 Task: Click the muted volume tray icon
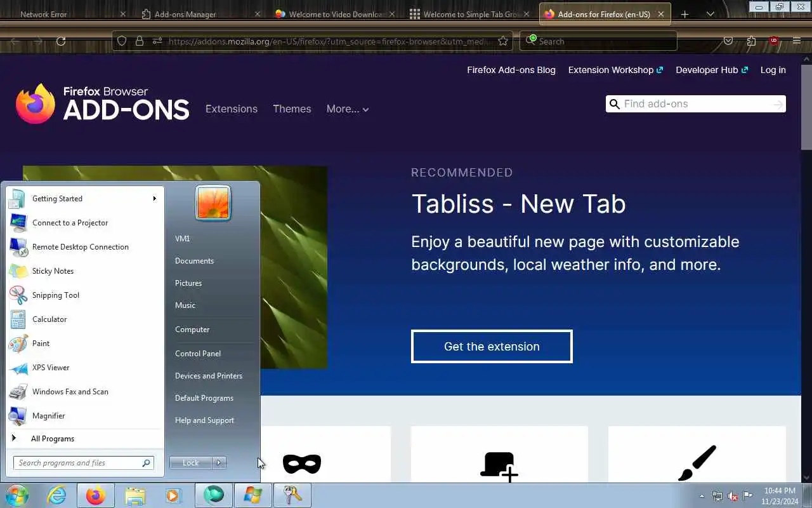click(733, 496)
